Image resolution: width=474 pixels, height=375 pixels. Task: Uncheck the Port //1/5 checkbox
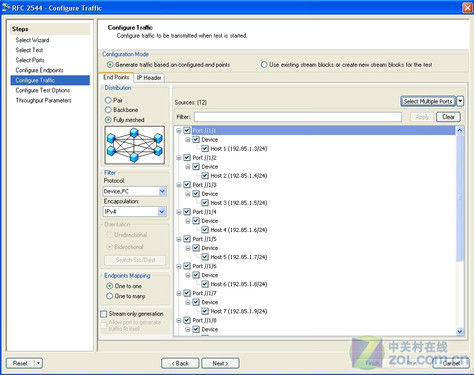pos(187,239)
